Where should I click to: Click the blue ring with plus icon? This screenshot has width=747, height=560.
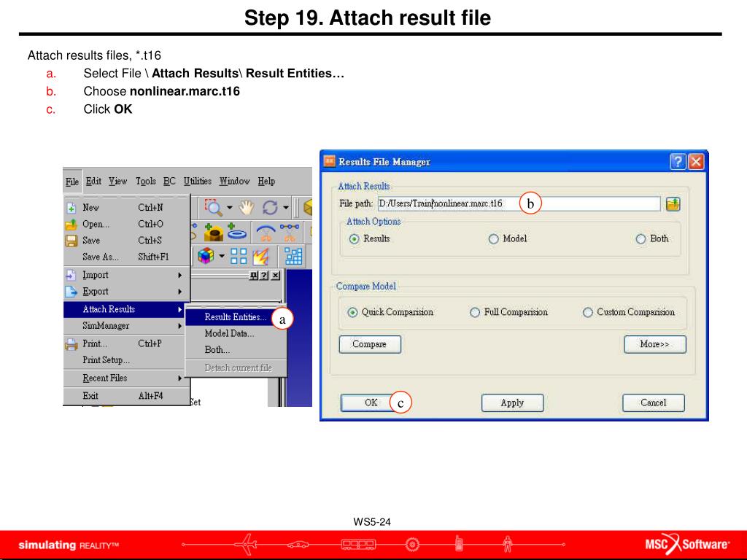click(x=238, y=233)
